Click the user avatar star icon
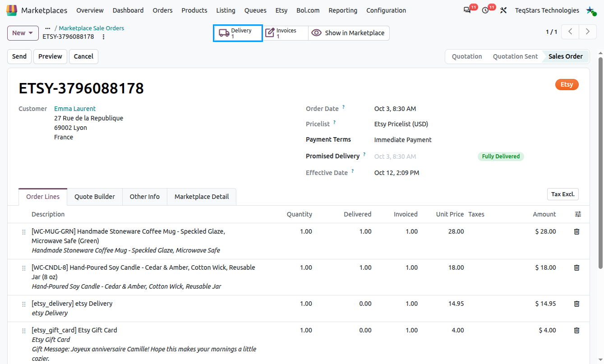Screen dimensions: 604x364 coord(591,10)
